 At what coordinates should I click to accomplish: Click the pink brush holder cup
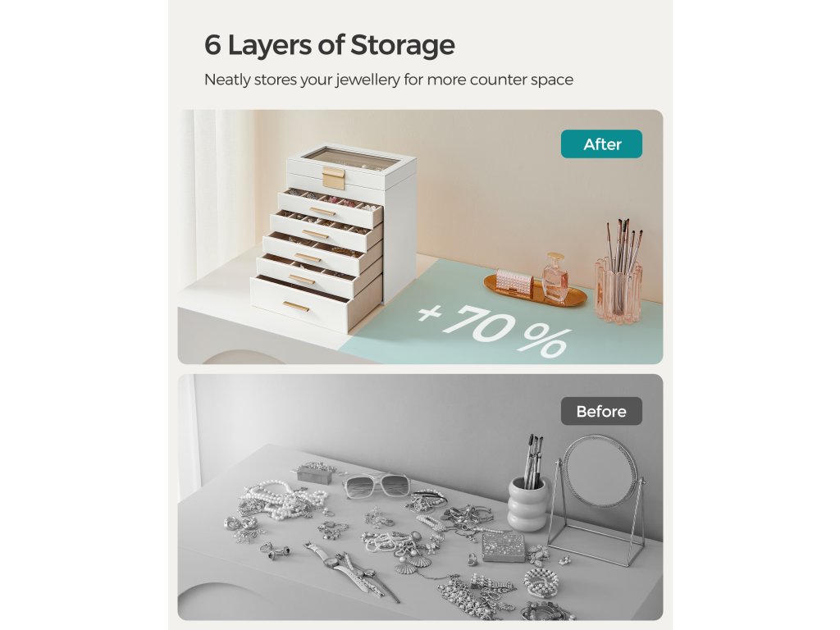point(618,291)
